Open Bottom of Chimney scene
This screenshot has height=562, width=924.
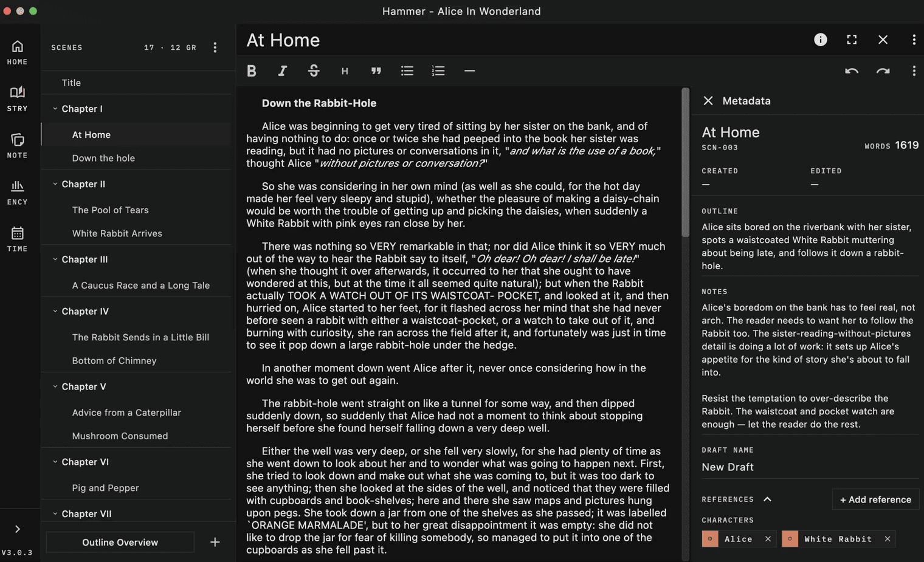pyautogui.click(x=137, y=361)
